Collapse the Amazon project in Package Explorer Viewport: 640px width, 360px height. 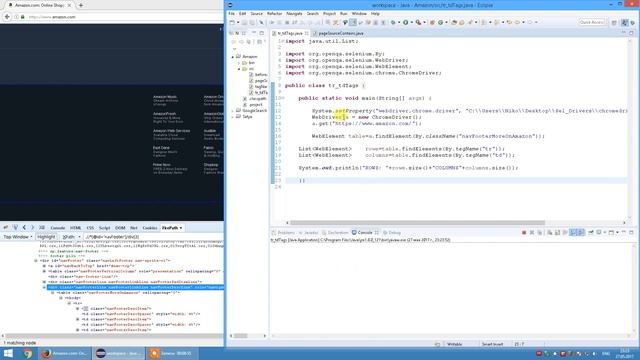point(233,57)
